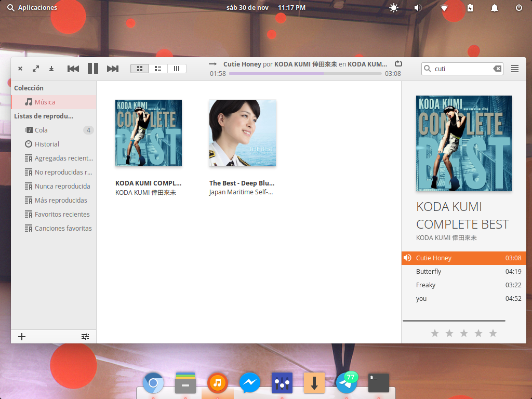Open the downloader dock app
Viewport: 532px width, 399px height.
314,383
